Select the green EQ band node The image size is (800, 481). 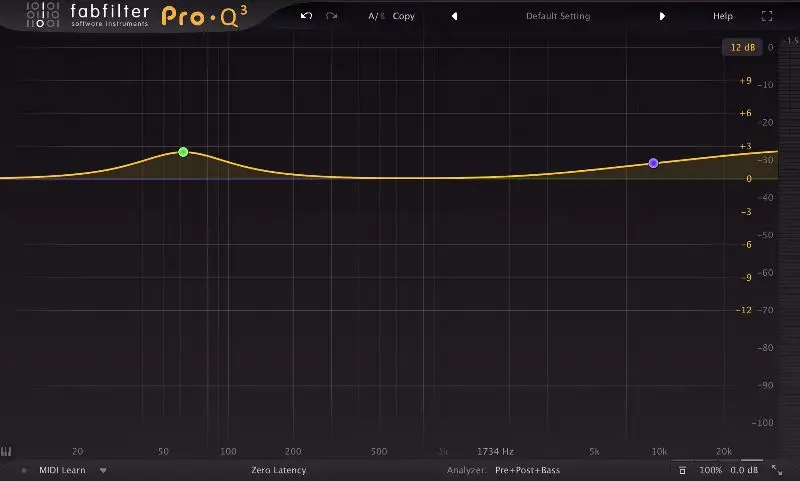click(183, 152)
